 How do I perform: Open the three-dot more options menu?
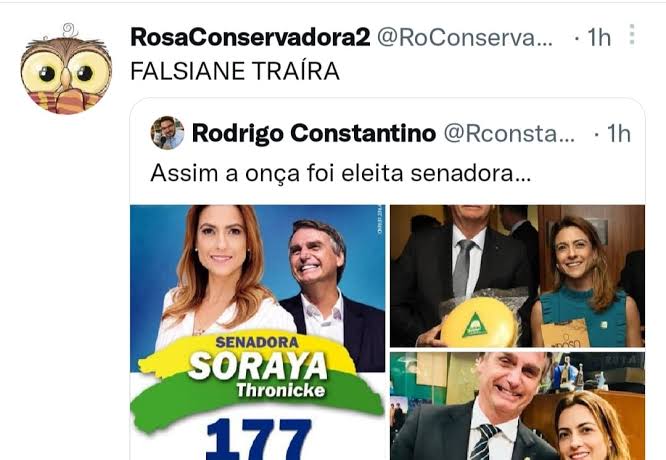point(632,34)
